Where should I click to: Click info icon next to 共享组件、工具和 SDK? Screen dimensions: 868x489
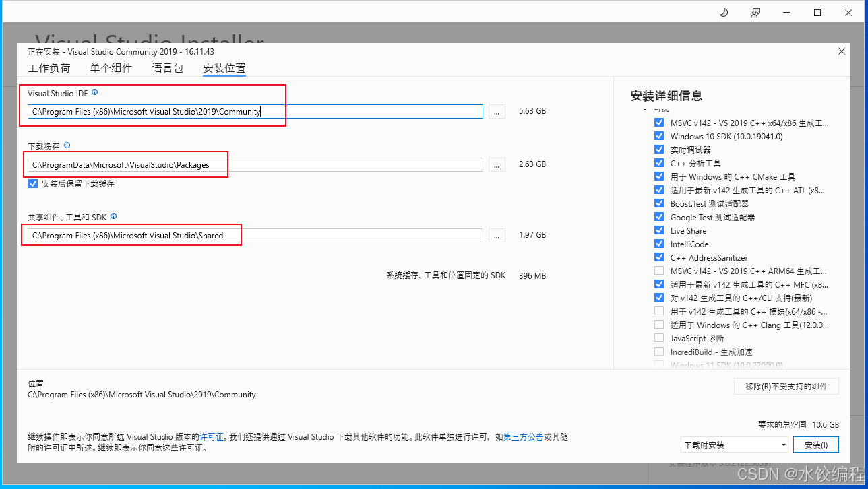coord(113,216)
